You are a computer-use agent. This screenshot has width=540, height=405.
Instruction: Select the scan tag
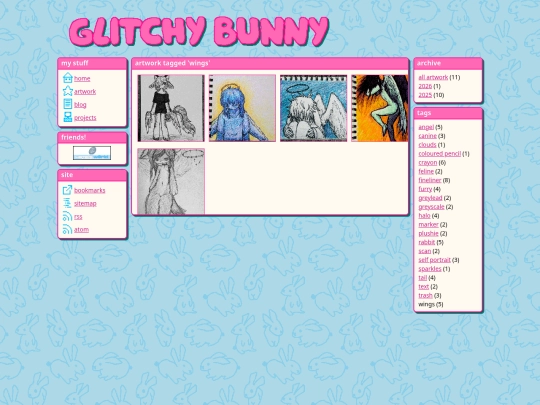pos(425,251)
